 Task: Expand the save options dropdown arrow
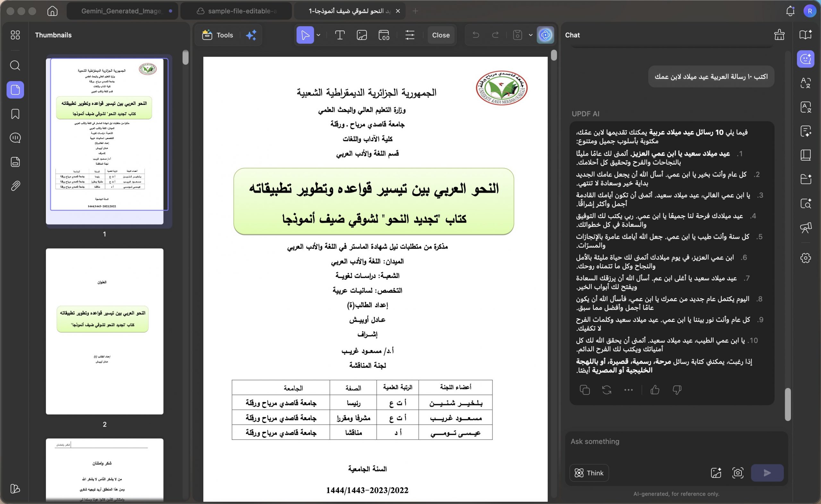pos(530,35)
